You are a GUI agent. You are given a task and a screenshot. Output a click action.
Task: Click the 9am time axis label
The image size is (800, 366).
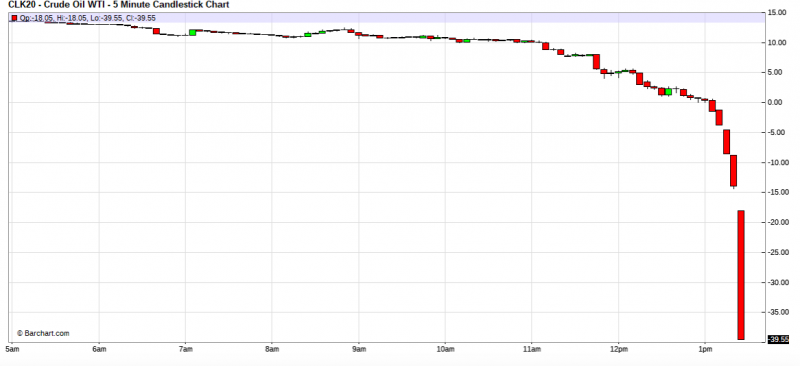pos(359,349)
